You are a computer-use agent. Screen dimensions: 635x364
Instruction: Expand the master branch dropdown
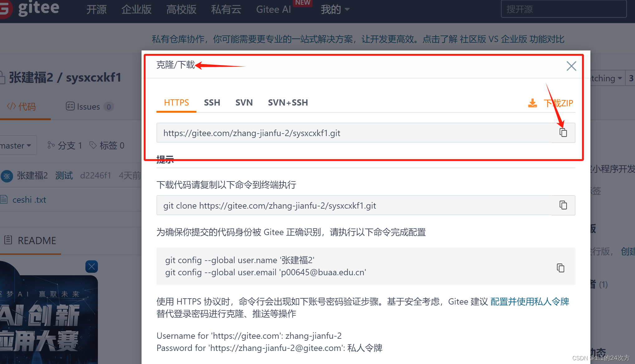point(17,145)
